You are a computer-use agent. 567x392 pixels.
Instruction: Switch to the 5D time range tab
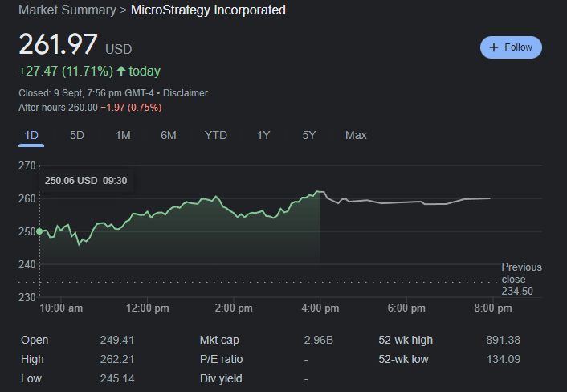point(76,135)
